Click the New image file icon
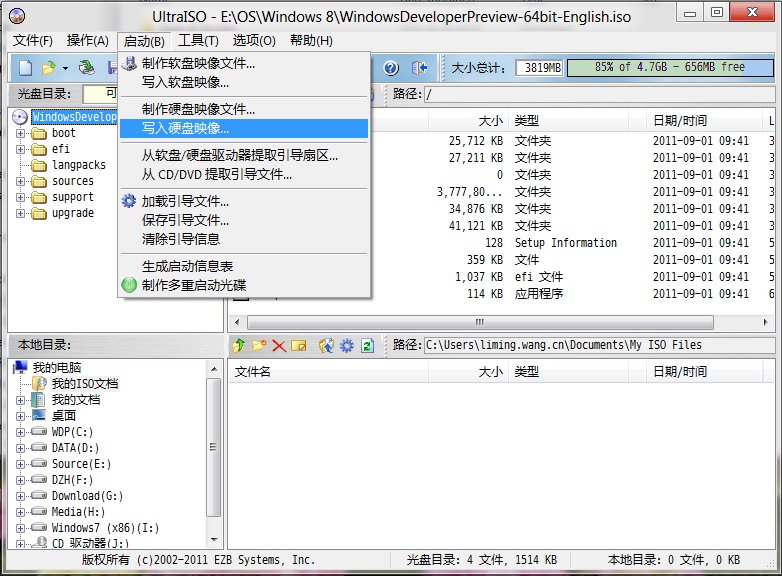782x576 pixels. [x=25, y=67]
